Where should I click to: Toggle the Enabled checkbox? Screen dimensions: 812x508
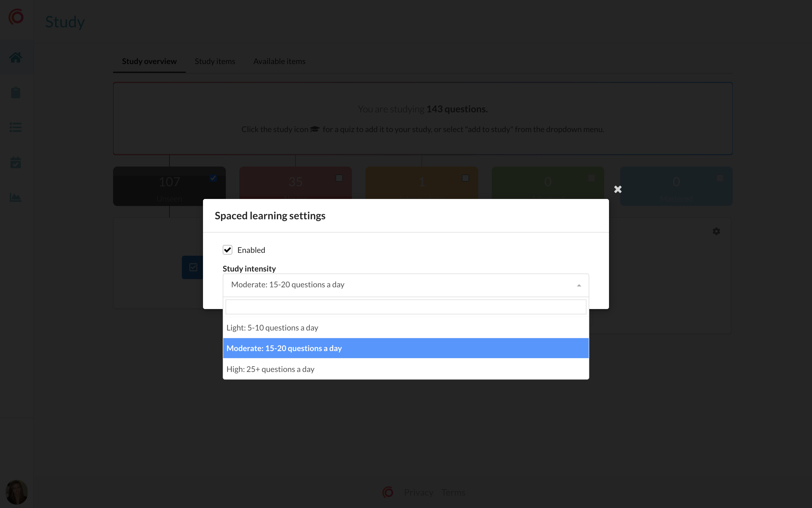[x=228, y=250]
